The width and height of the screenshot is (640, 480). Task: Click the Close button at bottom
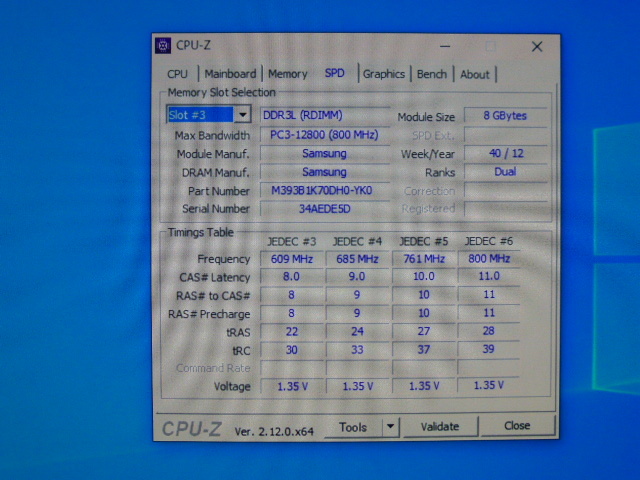517,426
